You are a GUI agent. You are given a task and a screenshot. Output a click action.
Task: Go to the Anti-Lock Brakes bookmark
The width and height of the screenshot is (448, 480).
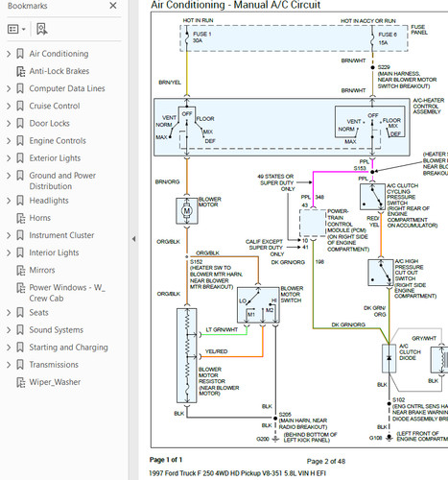click(59, 71)
